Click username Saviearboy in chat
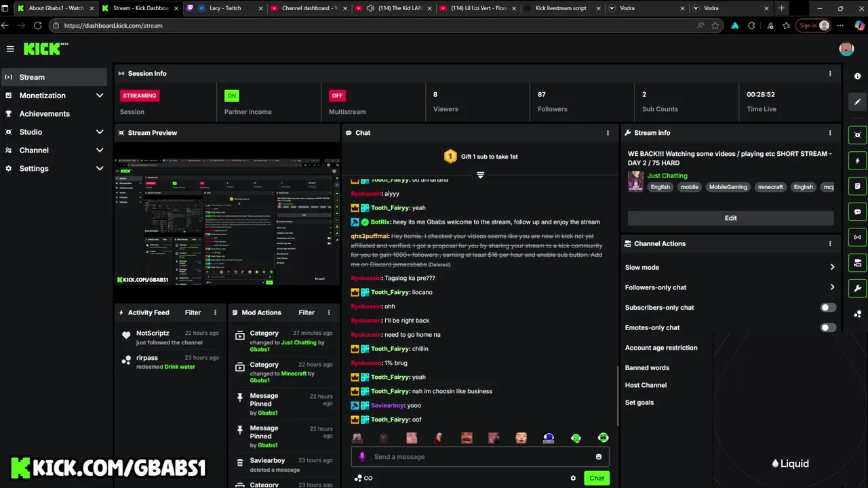The height and width of the screenshot is (488, 868). click(x=387, y=405)
